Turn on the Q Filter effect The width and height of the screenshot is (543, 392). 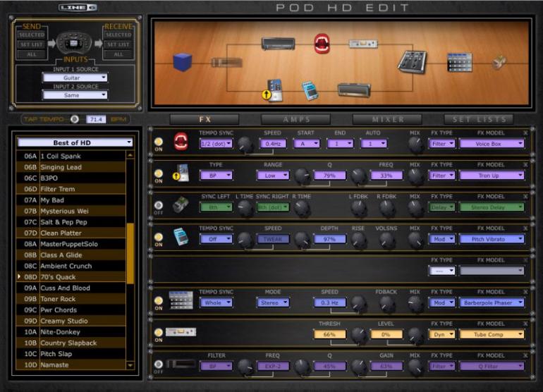pos(158,365)
